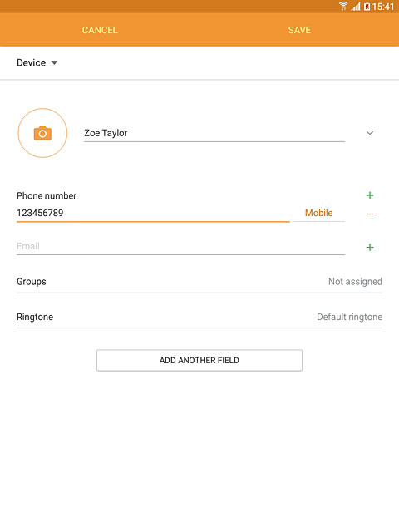Check the Wi-Fi status icon
This screenshot has width=399, height=532.
343,6
